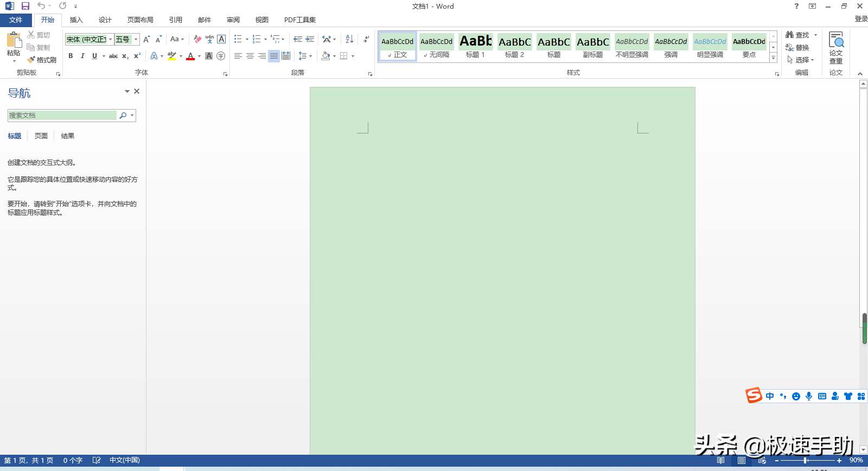Switch to Insert (插入) ribbon tab
The image size is (868, 471).
point(76,20)
